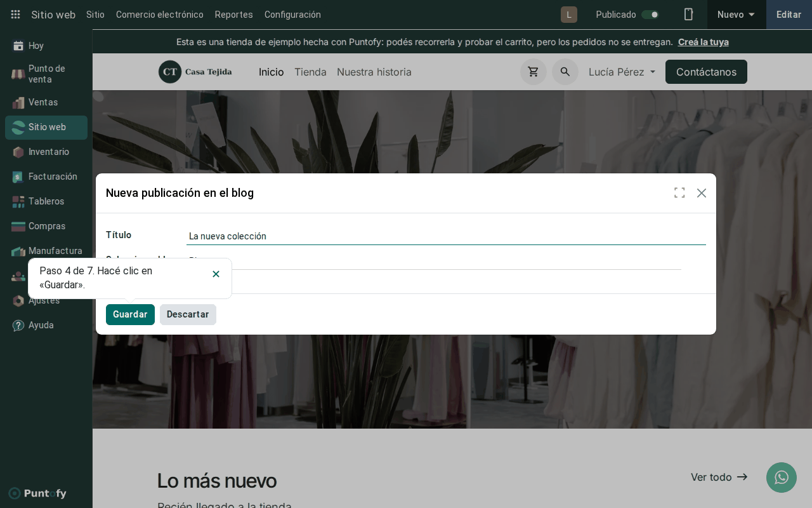Open Tableros module
The width and height of the screenshot is (812, 508).
[46, 201]
